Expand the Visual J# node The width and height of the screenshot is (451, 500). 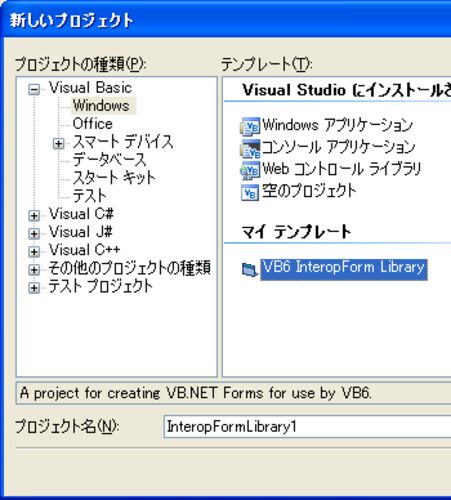point(34,234)
